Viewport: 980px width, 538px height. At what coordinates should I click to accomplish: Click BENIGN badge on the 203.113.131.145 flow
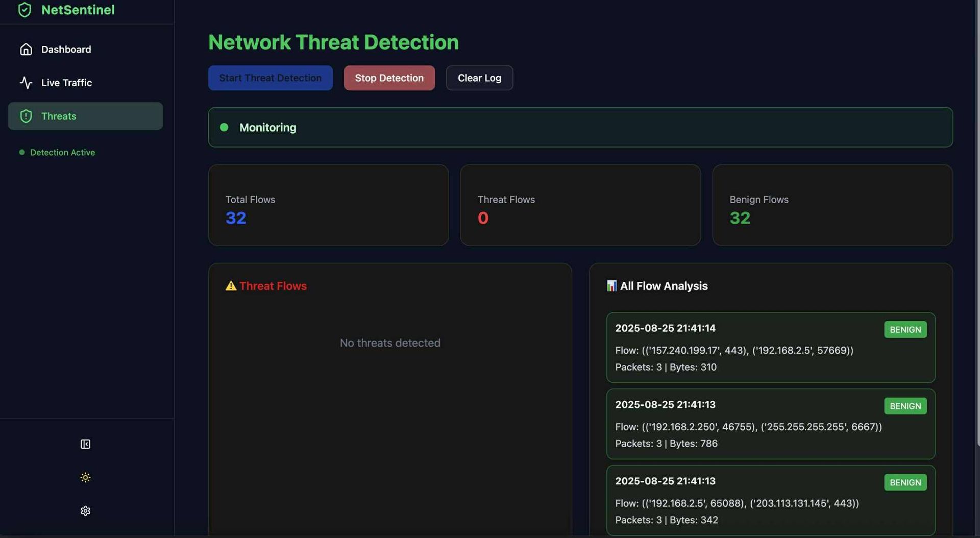(x=905, y=483)
